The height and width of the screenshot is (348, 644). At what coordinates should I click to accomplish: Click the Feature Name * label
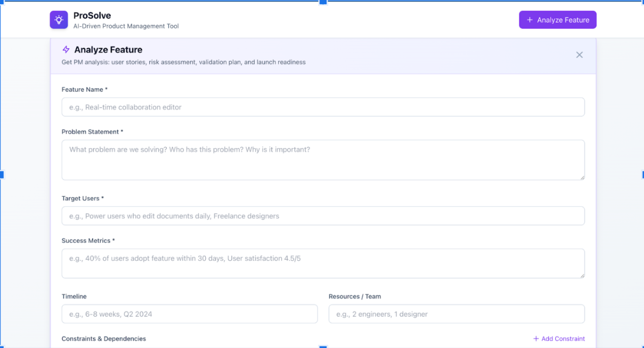point(84,90)
